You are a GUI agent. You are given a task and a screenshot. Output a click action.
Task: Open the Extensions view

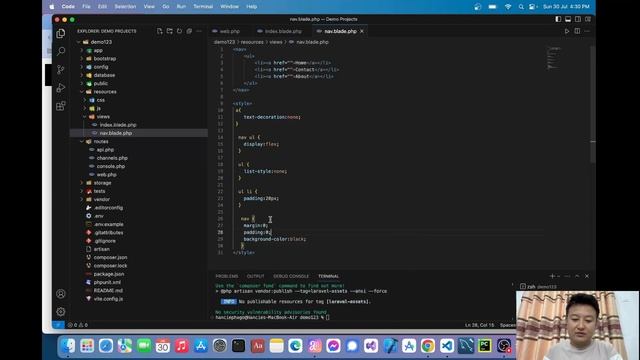click(61, 106)
